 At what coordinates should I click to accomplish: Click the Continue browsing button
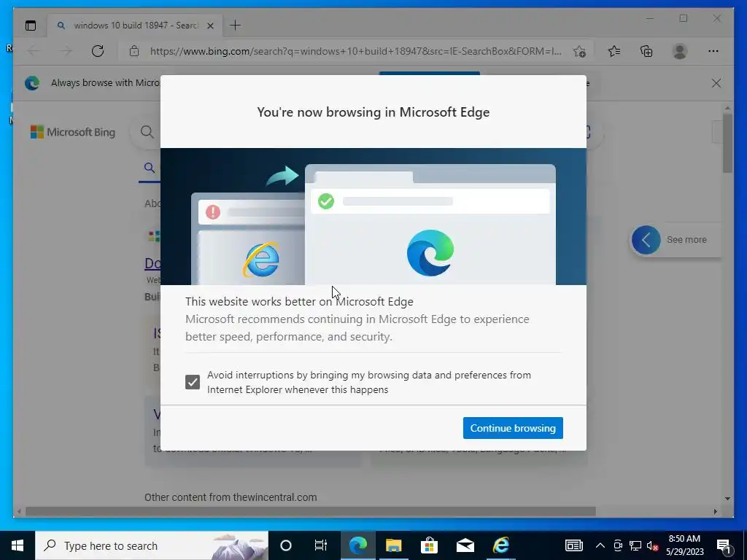[x=513, y=428]
